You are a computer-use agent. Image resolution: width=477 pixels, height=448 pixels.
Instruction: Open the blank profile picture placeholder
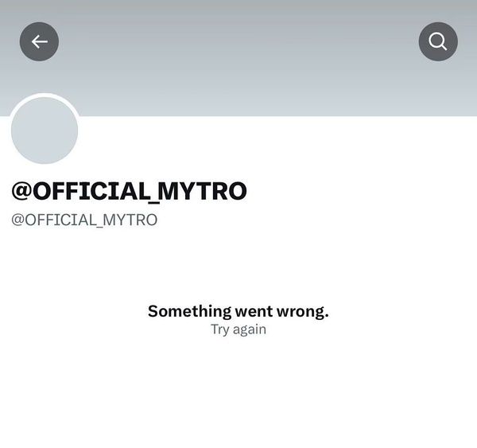click(x=45, y=131)
